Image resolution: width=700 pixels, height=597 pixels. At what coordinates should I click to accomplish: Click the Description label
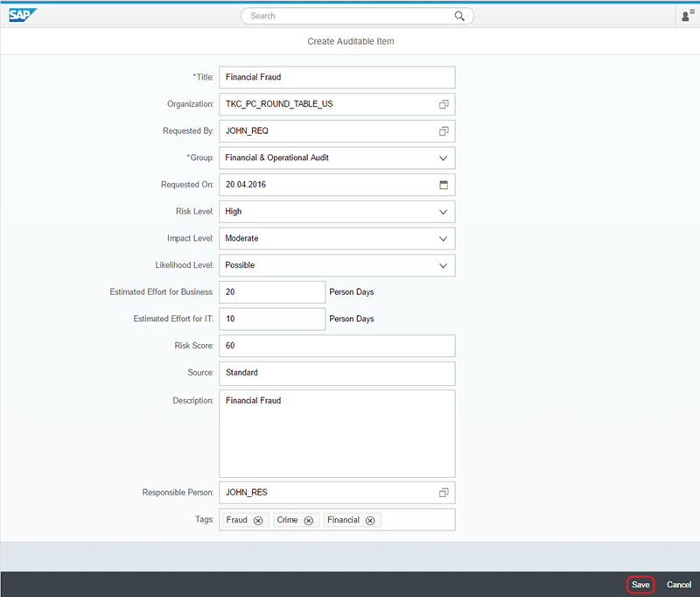click(x=192, y=401)
